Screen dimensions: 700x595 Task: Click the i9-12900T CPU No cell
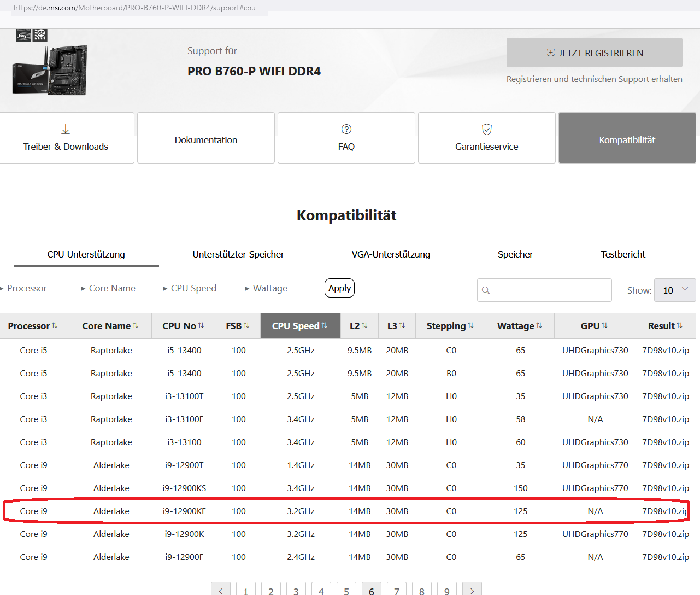(x=184, y=465)
